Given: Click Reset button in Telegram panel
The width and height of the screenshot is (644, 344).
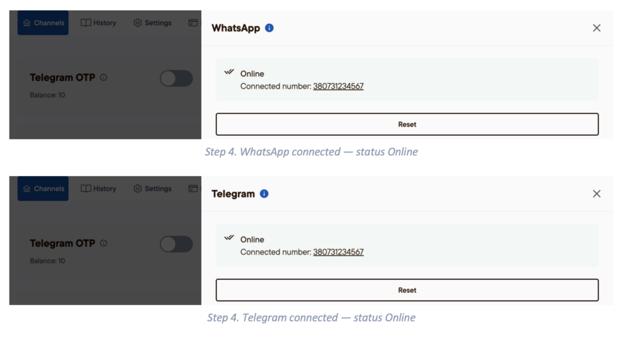Looking at the screenshot, I should [x=407, y=290].
